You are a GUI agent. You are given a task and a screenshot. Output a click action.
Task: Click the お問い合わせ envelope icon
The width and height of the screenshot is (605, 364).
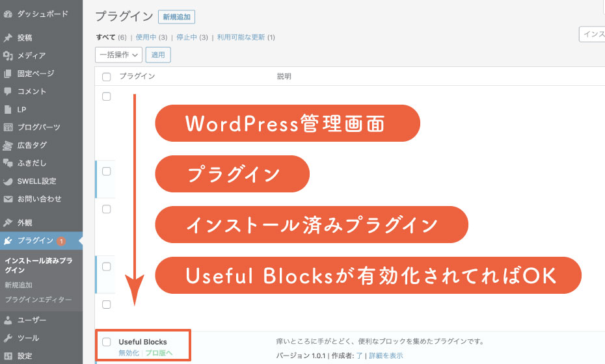8,199
